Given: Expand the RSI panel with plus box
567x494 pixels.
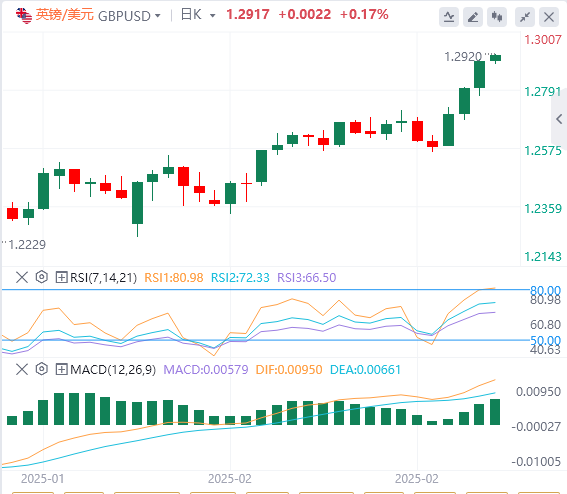Looking at the screenshot, I should click(61, 277).
